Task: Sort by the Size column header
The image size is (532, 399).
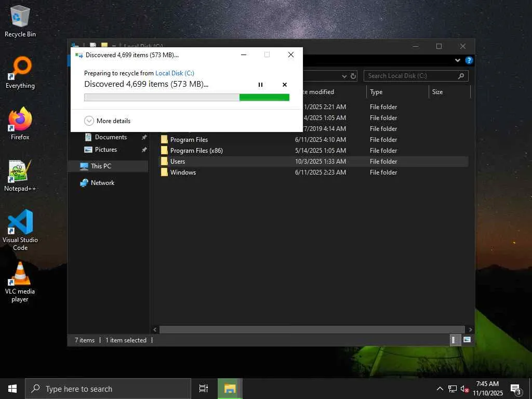Action: pos(449,92)
